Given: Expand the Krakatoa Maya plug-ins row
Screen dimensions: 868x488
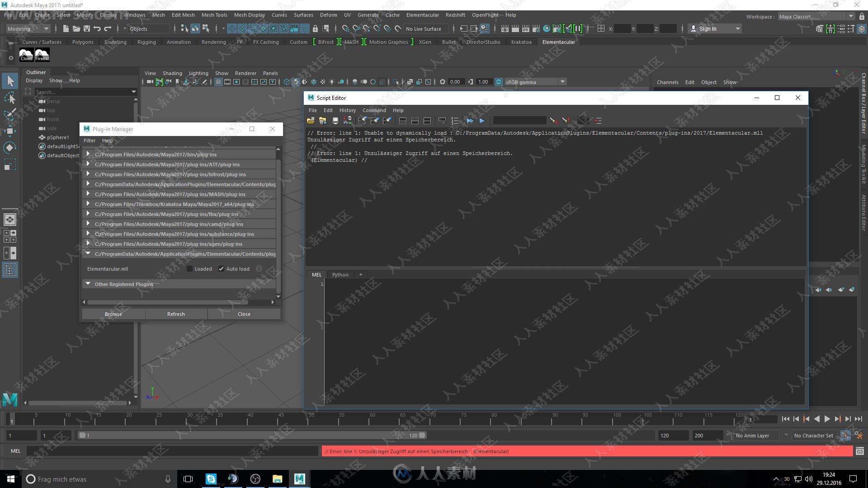Looking at the screenshot, I should click(x=179, y=204).
